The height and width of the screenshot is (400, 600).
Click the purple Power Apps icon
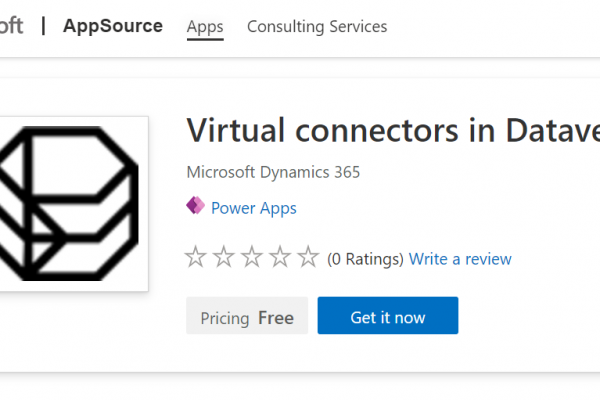195,206
